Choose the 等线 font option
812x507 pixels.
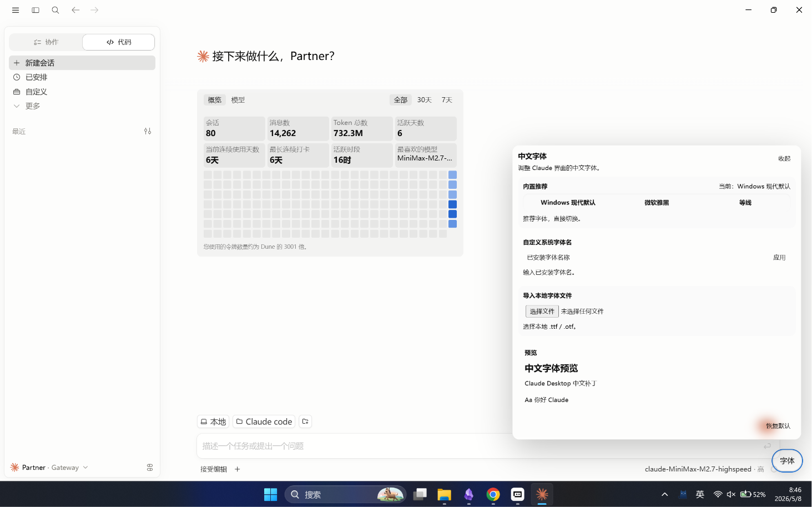tap(745, 203)
